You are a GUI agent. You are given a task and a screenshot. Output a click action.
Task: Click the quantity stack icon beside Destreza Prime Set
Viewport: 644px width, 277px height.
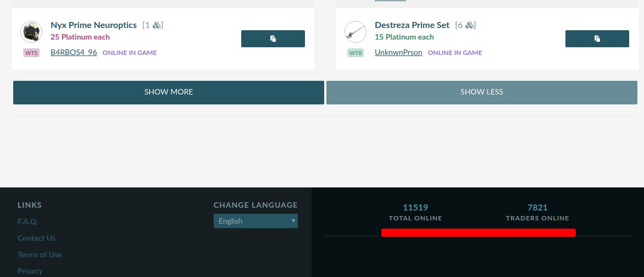click(469, 25)
